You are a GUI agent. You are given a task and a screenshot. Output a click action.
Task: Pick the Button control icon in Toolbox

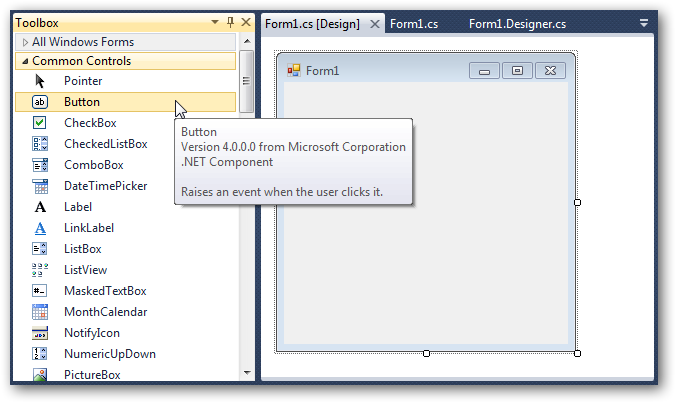pos(40,102)
